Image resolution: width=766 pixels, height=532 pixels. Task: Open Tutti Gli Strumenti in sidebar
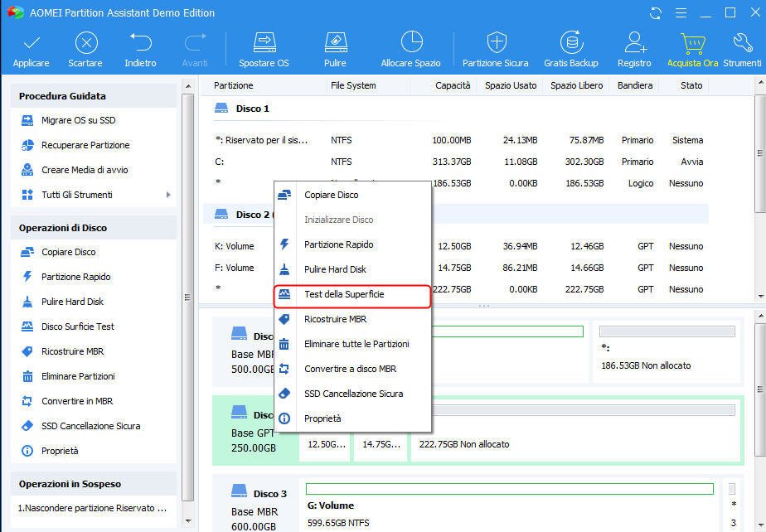click(77, 195)
